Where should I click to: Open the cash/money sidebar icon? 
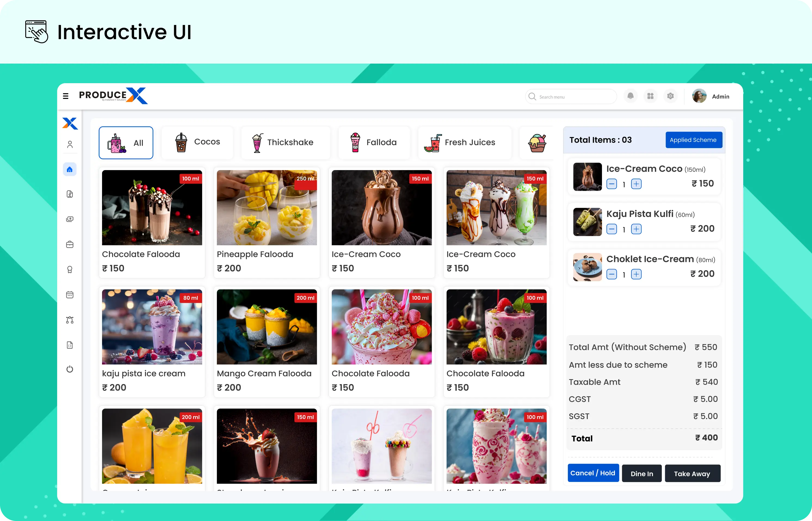(70, 219)
